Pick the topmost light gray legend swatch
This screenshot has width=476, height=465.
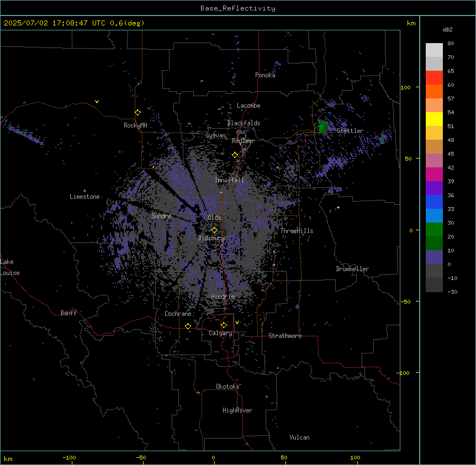pos(434,50)
